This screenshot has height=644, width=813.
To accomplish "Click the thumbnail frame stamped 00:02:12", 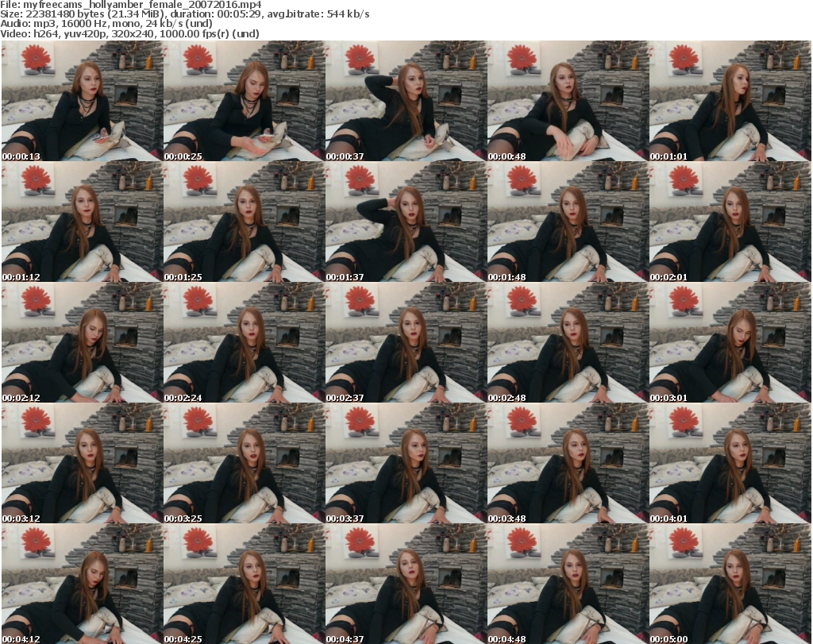I will 83,343.
